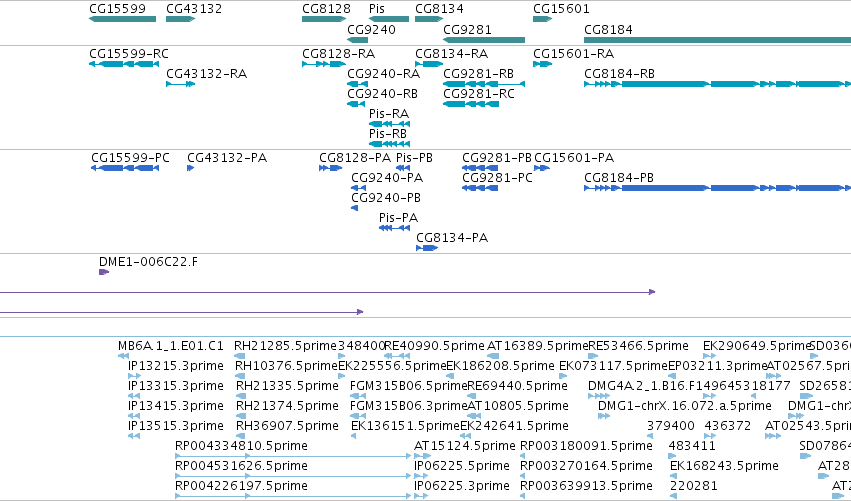Select protein CG8128-PA feature
Image resolution: width=851 pixels, height=501 pixels.
pos(331,168)
